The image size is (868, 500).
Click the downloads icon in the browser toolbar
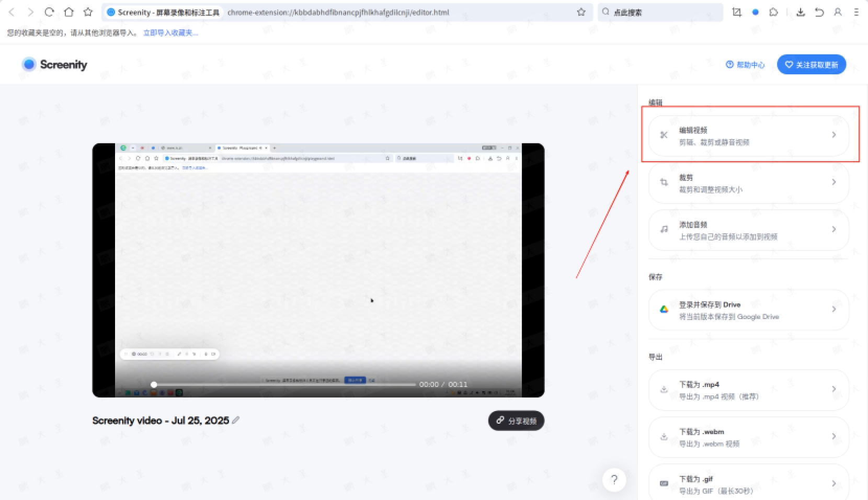coord(801,12)
